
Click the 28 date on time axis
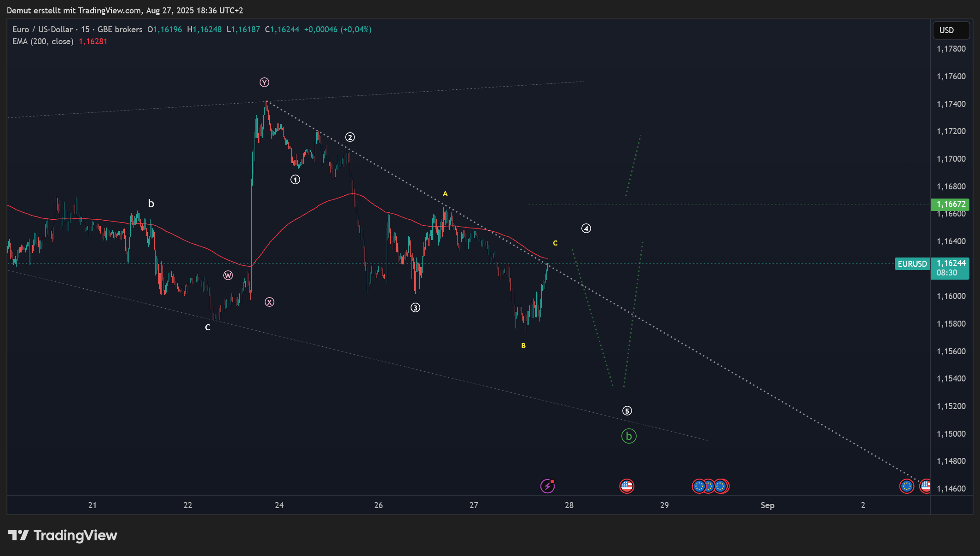tap(569, 505)
